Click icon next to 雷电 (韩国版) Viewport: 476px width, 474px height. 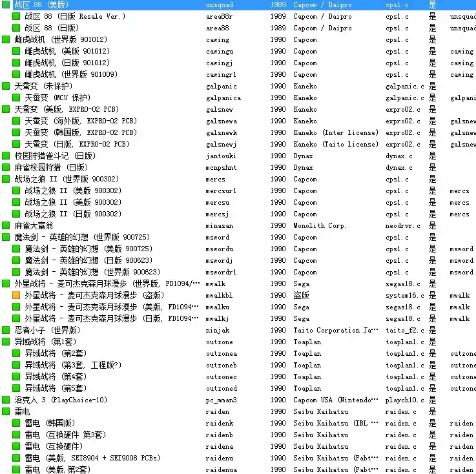[16, 423]
